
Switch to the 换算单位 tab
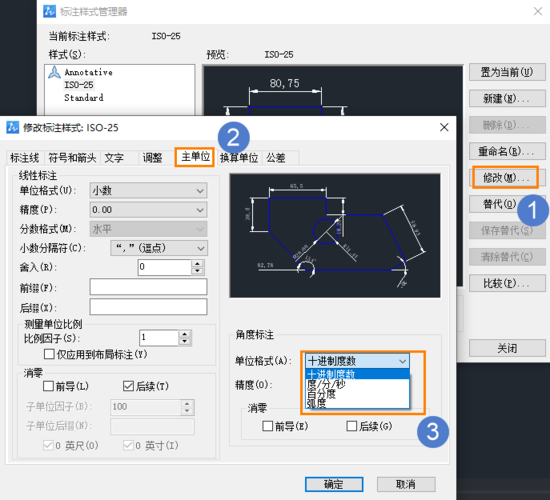click(x=239, y=158)
